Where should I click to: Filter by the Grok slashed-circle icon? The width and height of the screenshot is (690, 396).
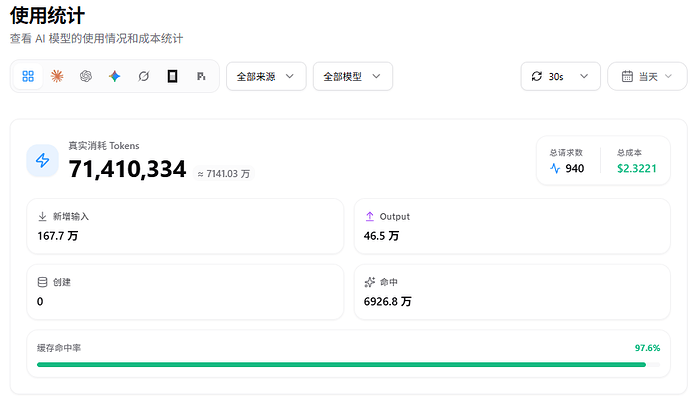click(143, 77)
